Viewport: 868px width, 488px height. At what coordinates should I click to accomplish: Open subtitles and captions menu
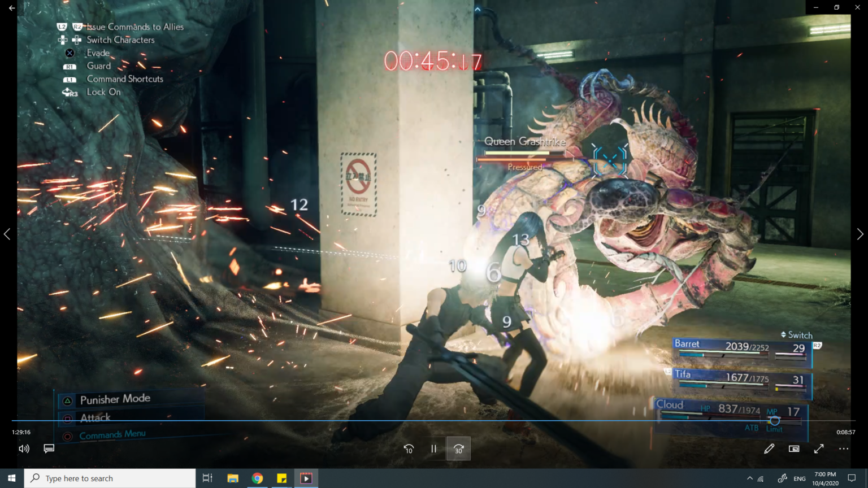coord(49,448)
